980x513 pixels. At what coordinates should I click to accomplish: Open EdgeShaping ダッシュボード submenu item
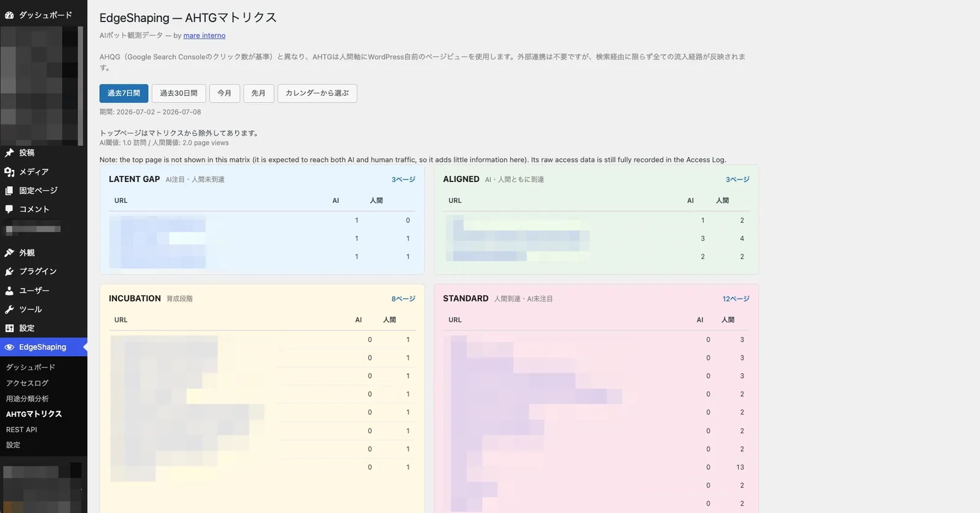[31, 367]
